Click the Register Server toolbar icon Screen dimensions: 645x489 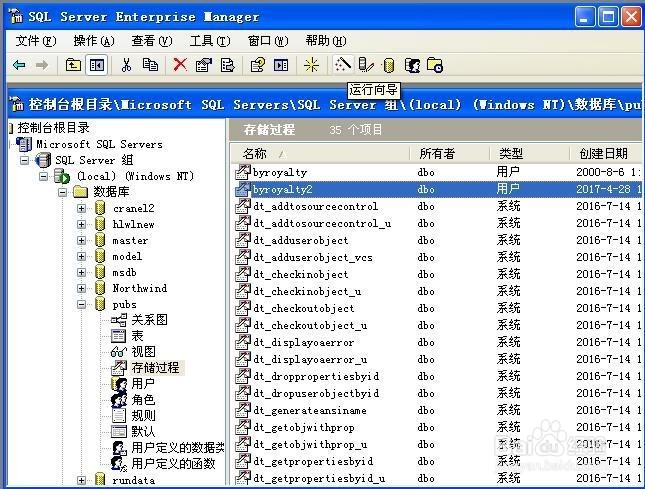click(x=366, y=65)
